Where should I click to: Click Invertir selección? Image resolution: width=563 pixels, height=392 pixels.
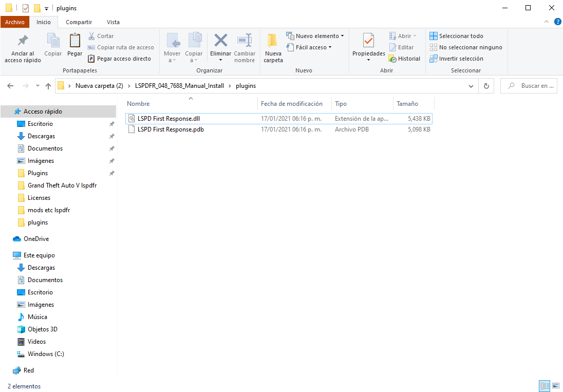pyautogui.click(x=456, y=59)
